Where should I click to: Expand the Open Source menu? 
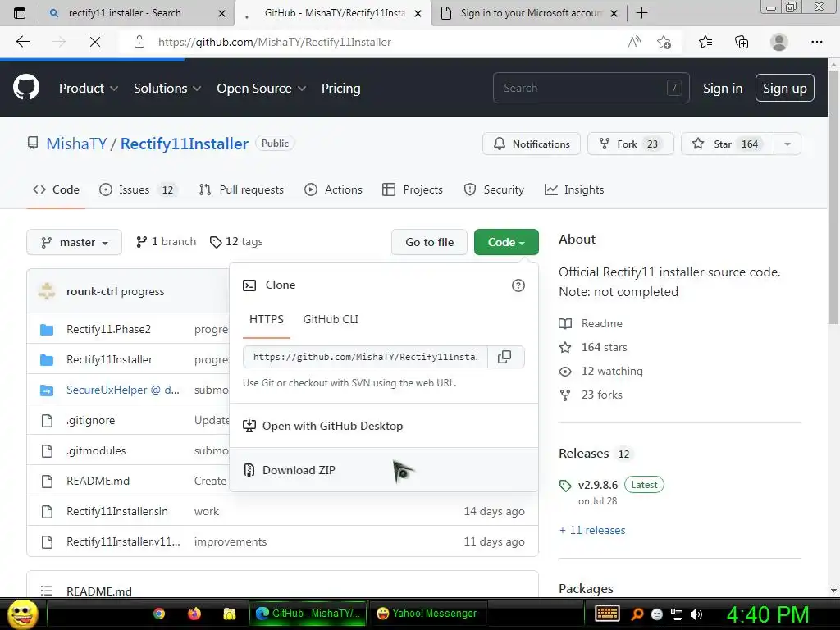pos(262,89)
